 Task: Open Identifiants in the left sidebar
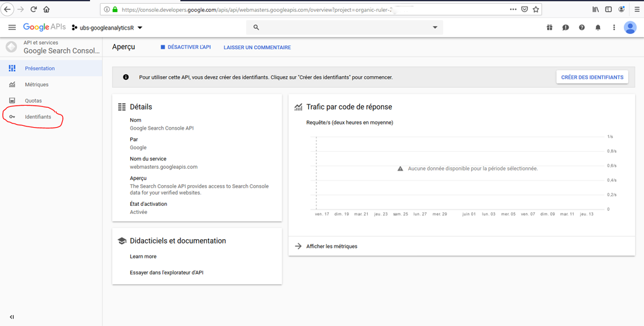[51, 117]
